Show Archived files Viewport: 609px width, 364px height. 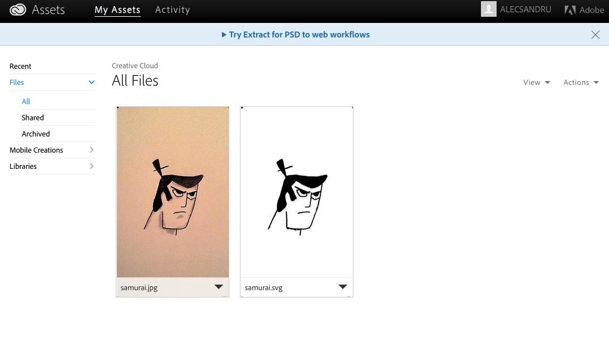[x=36, y=134]
